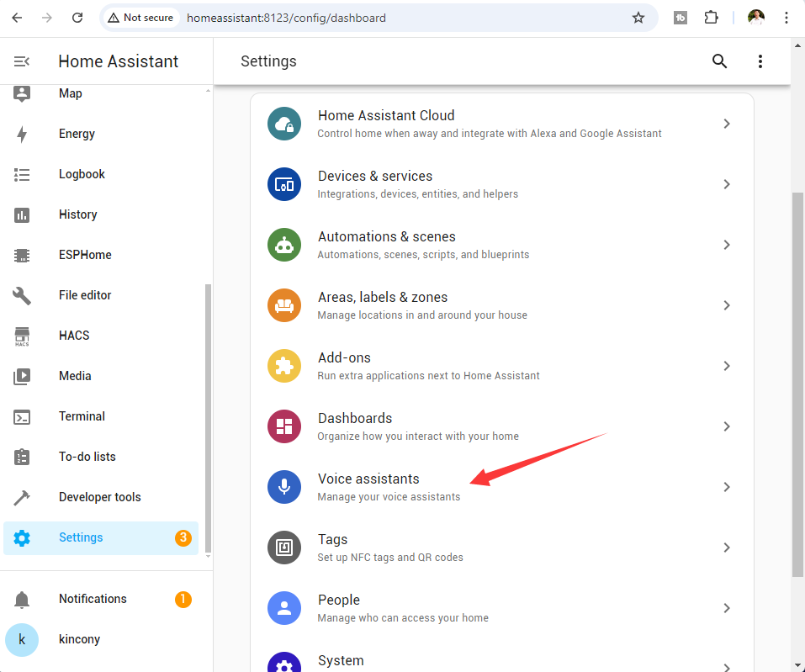Click the Notifications bell icon
This screenshot has width=805, height=672.
pos(22,599)
